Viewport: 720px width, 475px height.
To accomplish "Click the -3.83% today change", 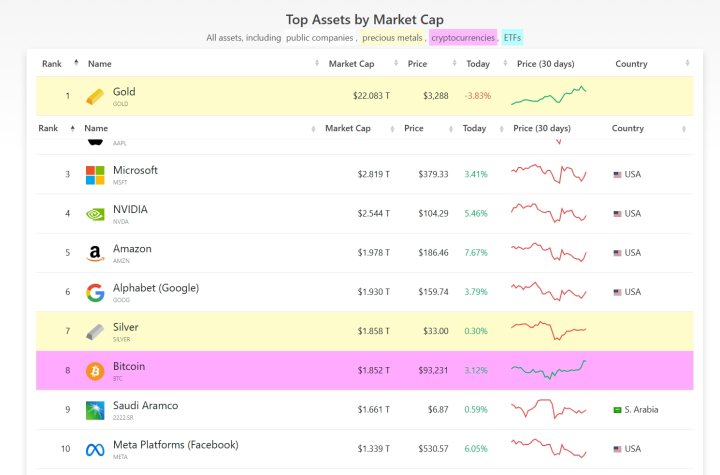I will (x=478, y=96).
